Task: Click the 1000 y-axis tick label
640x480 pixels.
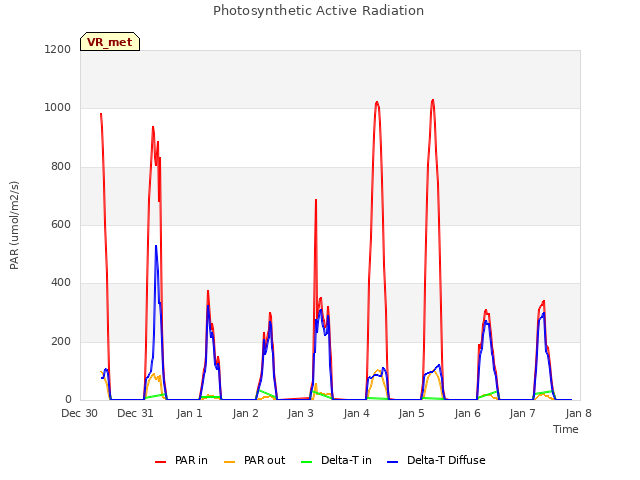Action: coord(58,108)
